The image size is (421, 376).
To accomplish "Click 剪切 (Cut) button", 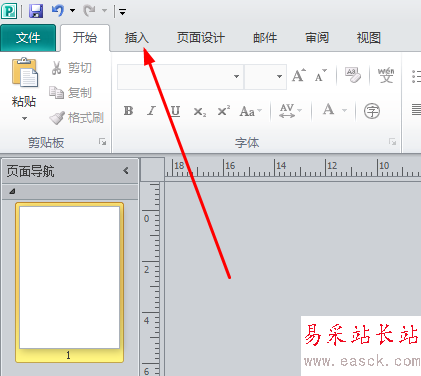I will pyautogui.click(x=71, y=68).
